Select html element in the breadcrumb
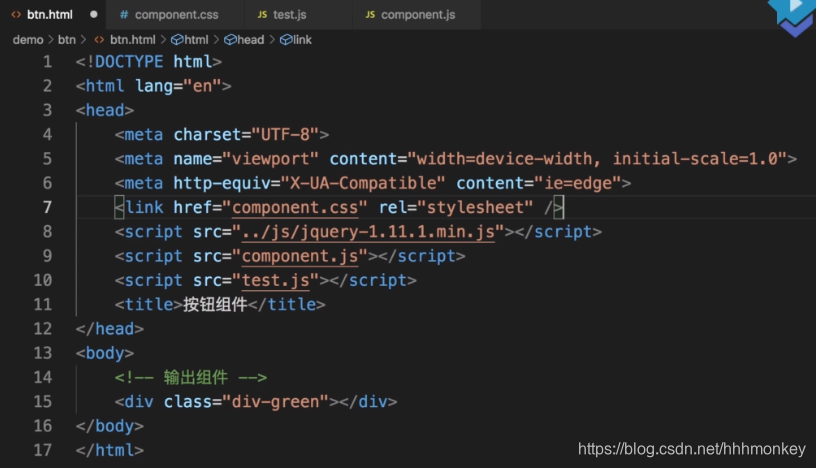816x468 pixels. [197, 40]
